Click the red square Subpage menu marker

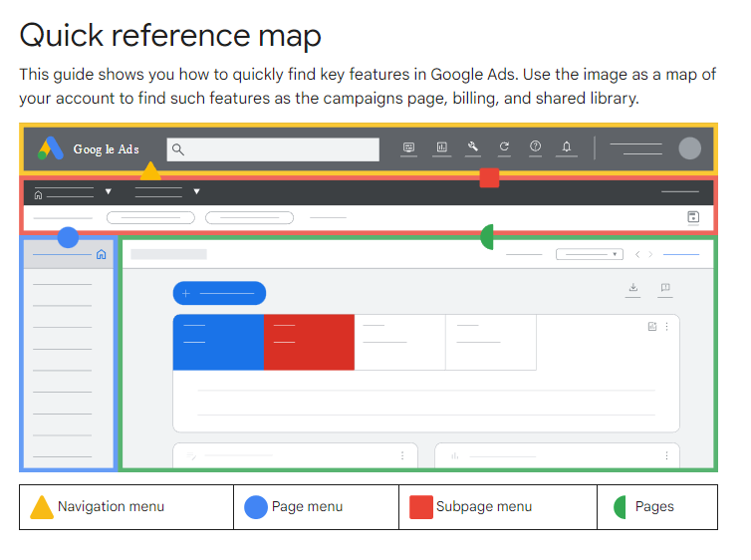489,177
